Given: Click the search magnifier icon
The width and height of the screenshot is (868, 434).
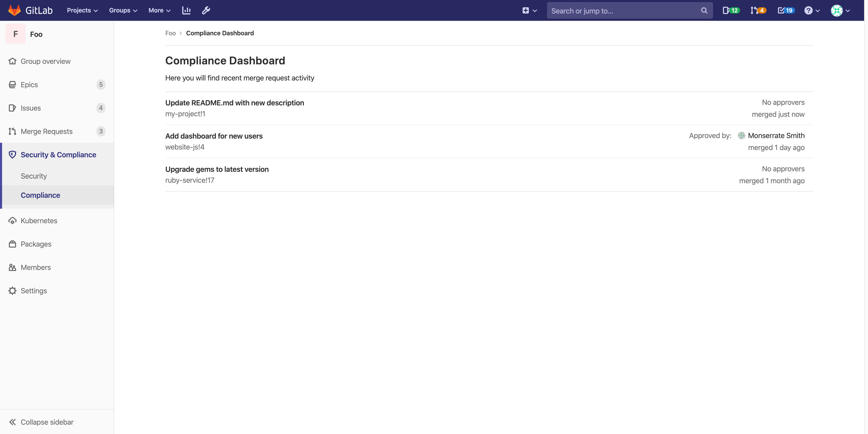Looking at the screenshot, I should [x=704, y=10].
